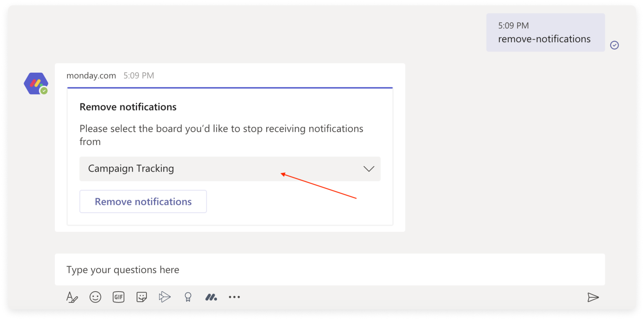
Task: Click the 5:09 PM timestamp beside monday.com
Action: coord(139,76)
